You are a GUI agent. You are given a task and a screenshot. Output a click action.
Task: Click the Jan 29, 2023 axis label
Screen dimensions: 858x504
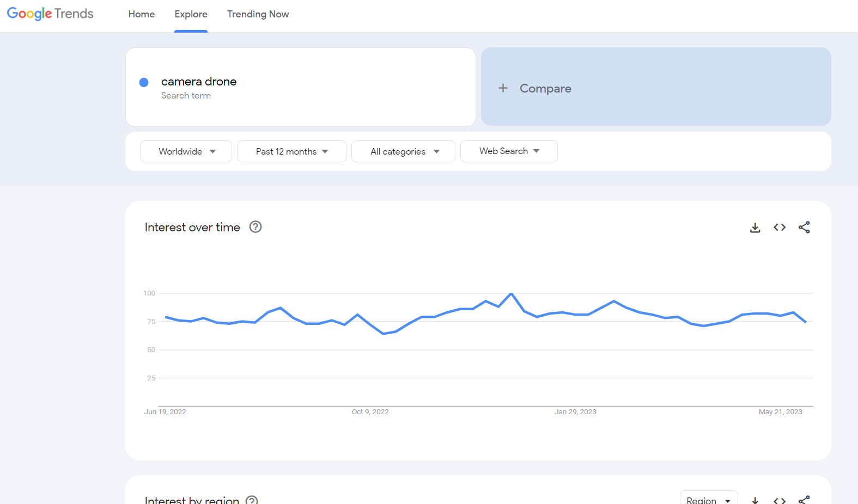click(575, 412)
